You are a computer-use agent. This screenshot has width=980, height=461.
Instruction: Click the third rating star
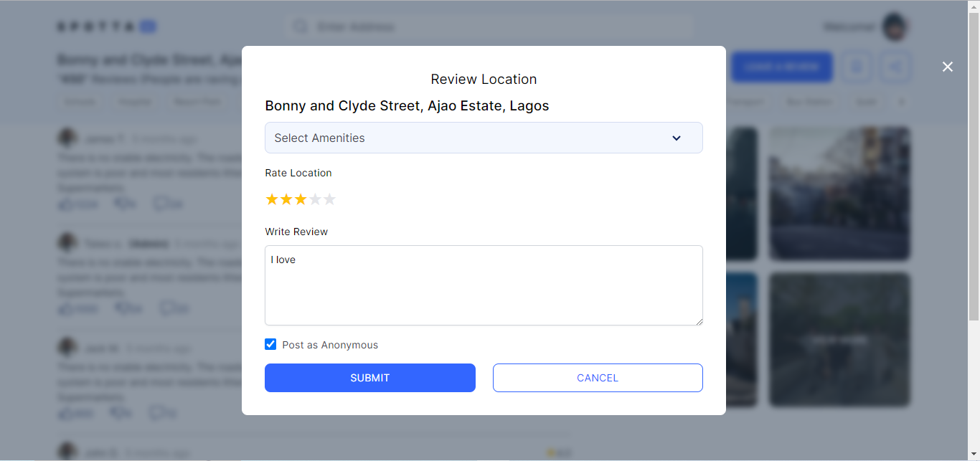(x=301, y=199)
